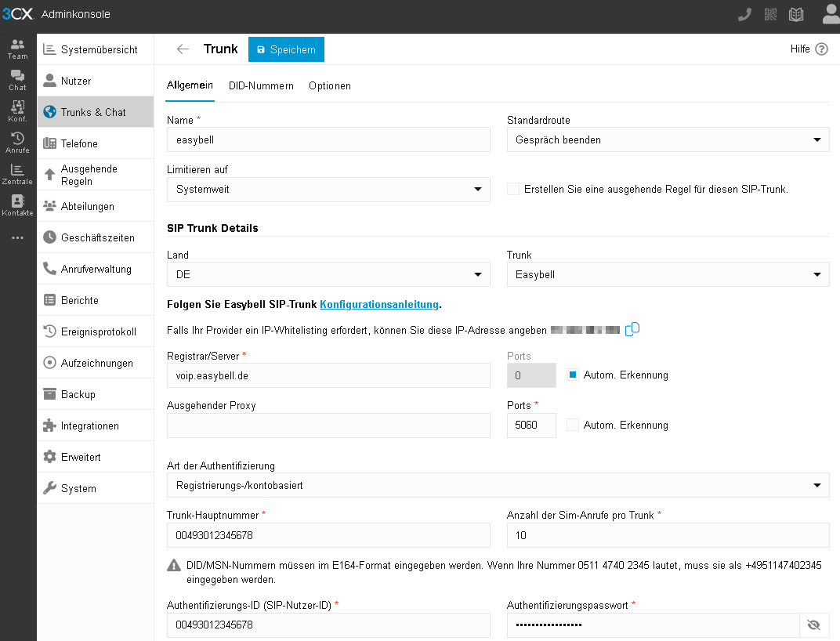Screen dimensions: 840x641
Task: Open the Team icon in left rail
Action: [x=17, y=49]
